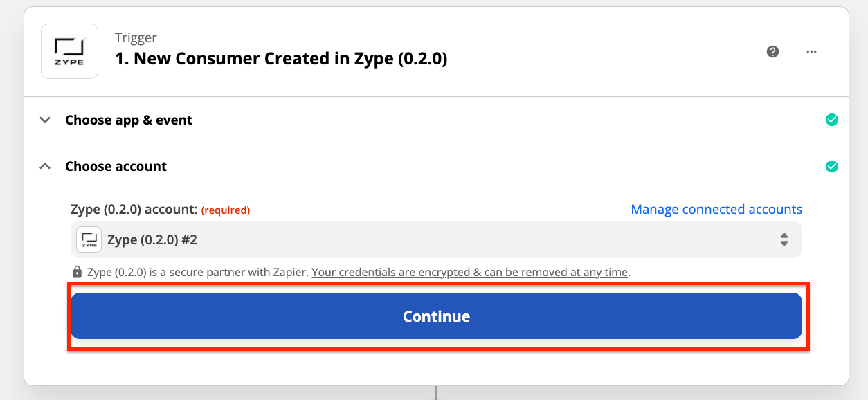Click the small Zype icon inside account field
Viewport: 868px width, 400px height.
(x=89, y=239)
